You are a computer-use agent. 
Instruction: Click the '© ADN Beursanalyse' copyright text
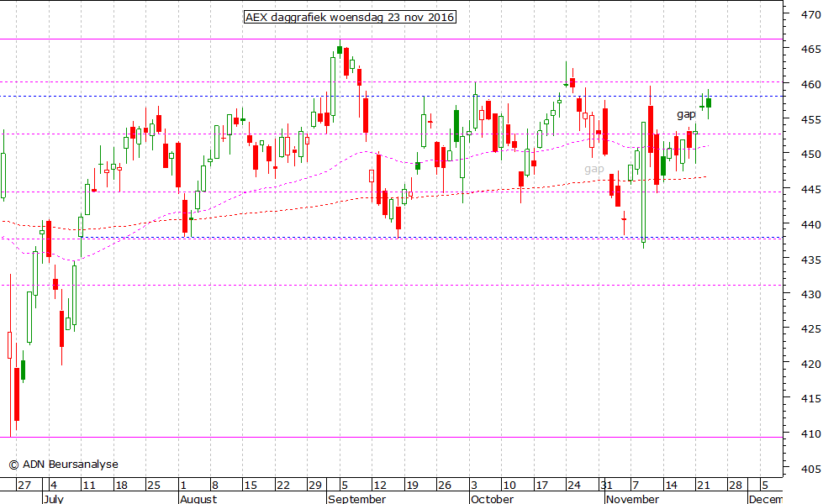64,465
